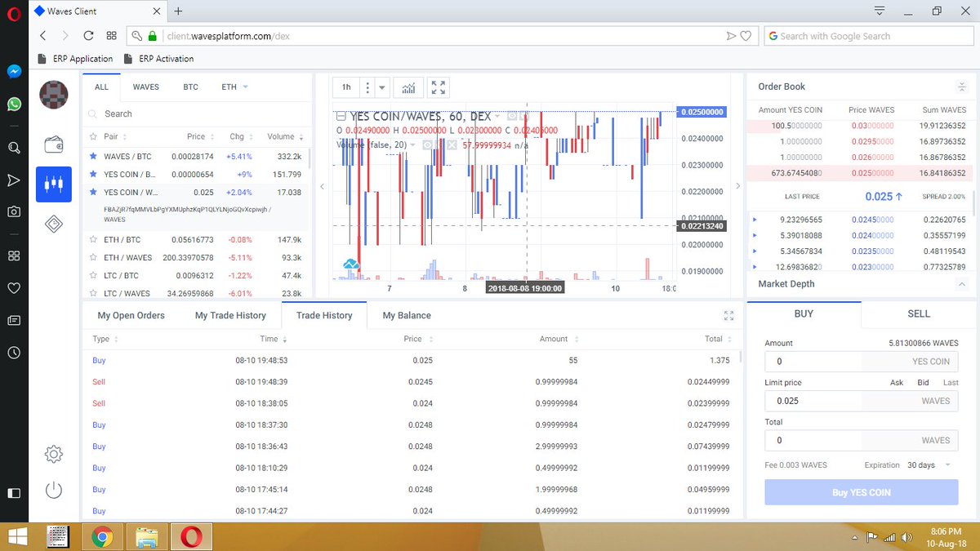980x551 pixels.
Task: Open the ERP Application bookmark
Action: point(75,59)
